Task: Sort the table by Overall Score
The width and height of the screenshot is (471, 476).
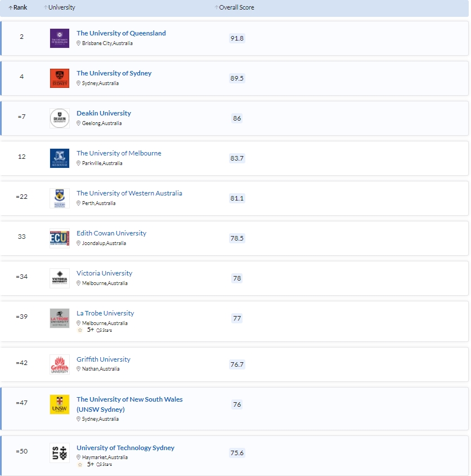Action: (235, 8)
